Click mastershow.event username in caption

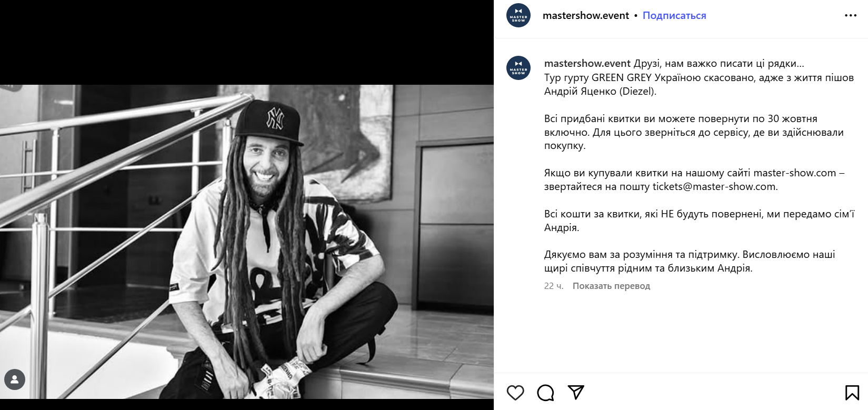coord(587,64)
